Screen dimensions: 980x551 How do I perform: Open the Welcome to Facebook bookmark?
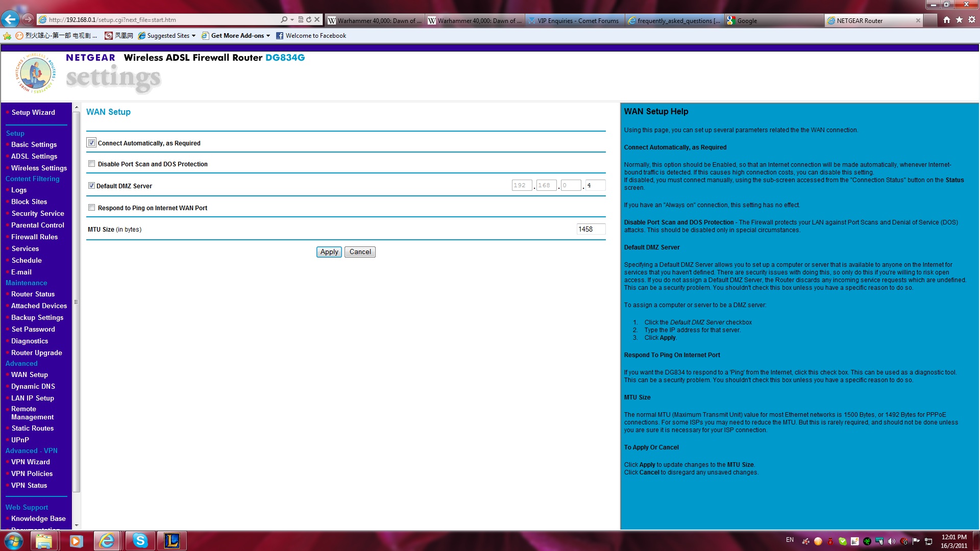point(311,36)
